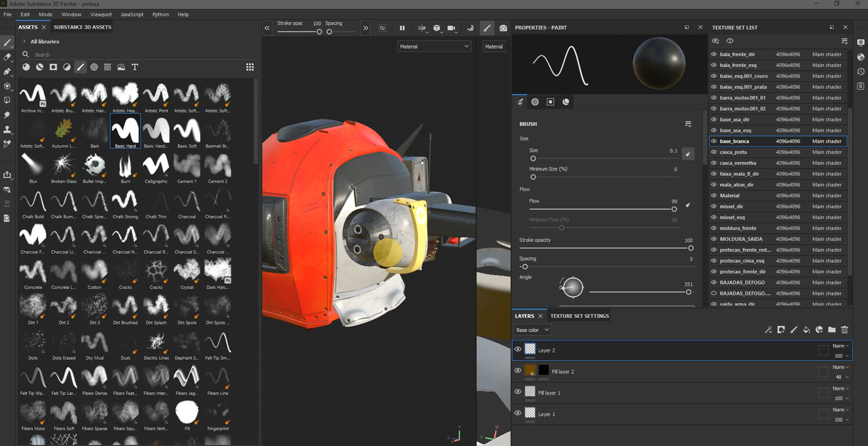Open the Python menu

coord(160,14)
